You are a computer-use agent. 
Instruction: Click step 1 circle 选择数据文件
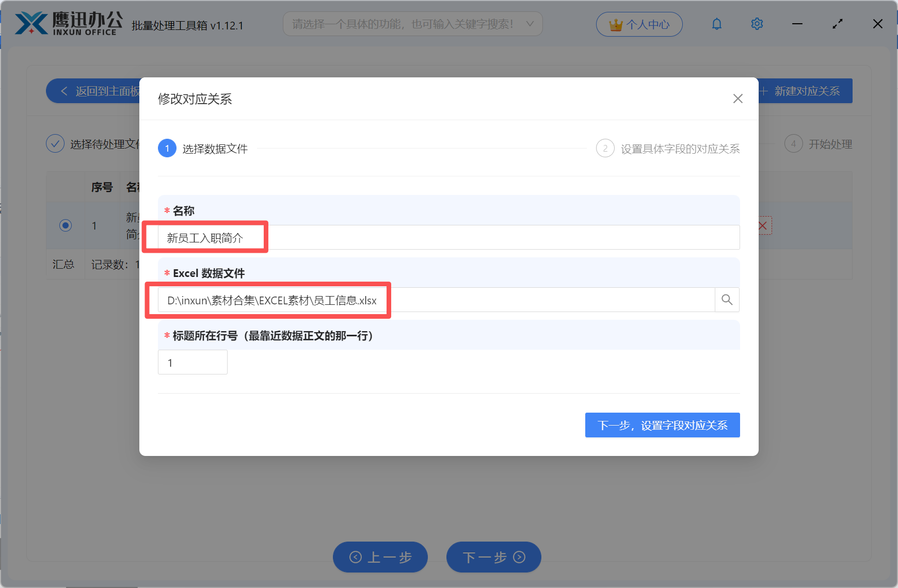(167, 148)
